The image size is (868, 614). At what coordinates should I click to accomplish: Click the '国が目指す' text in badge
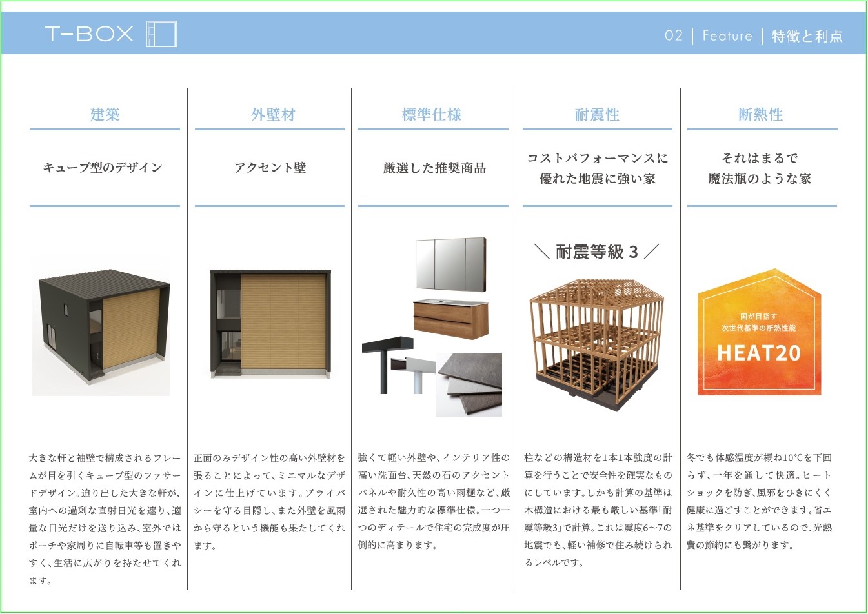pyautogui.click(x=758, y=317)
